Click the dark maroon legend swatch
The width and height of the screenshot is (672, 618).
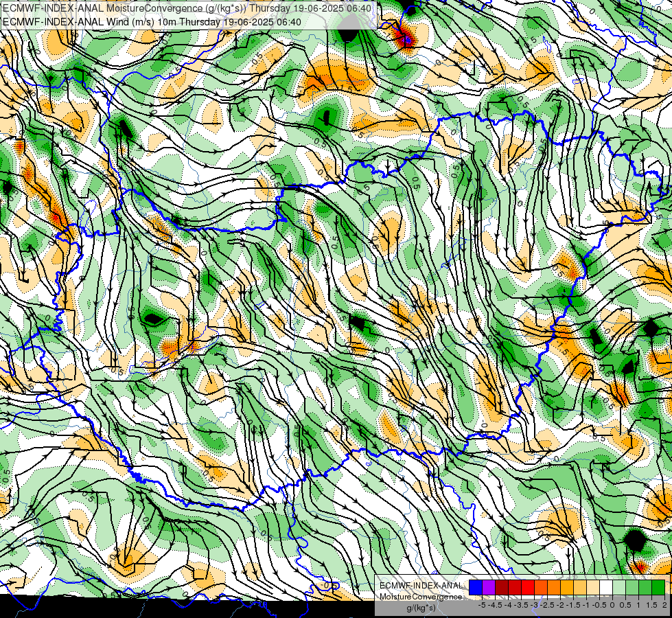[x=502, y=587]
